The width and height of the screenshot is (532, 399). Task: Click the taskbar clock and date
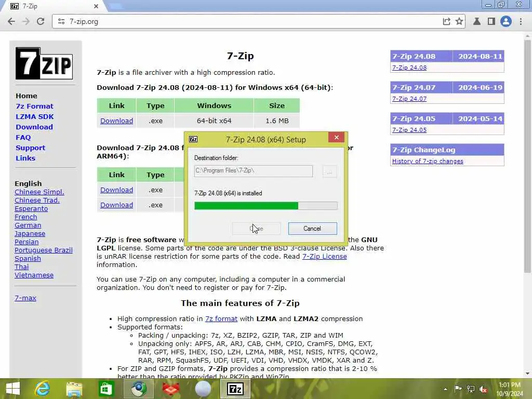coord(510,389)
